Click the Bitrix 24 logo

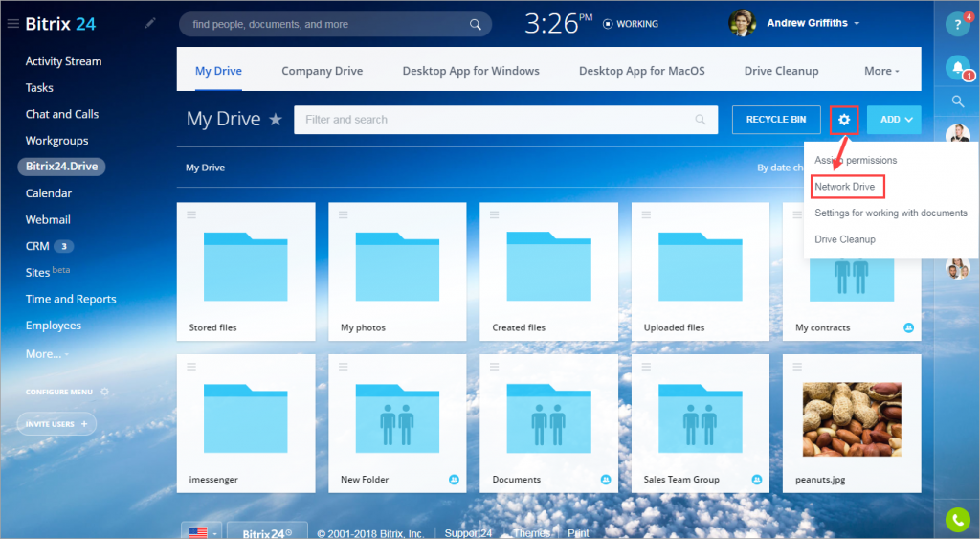pos(60,24)
